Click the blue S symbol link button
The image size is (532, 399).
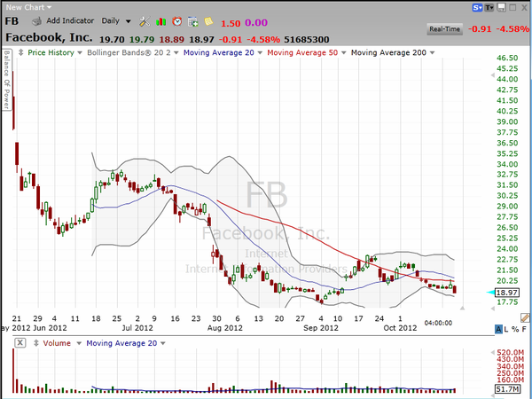pyautogui.click(x=477, y=7)
